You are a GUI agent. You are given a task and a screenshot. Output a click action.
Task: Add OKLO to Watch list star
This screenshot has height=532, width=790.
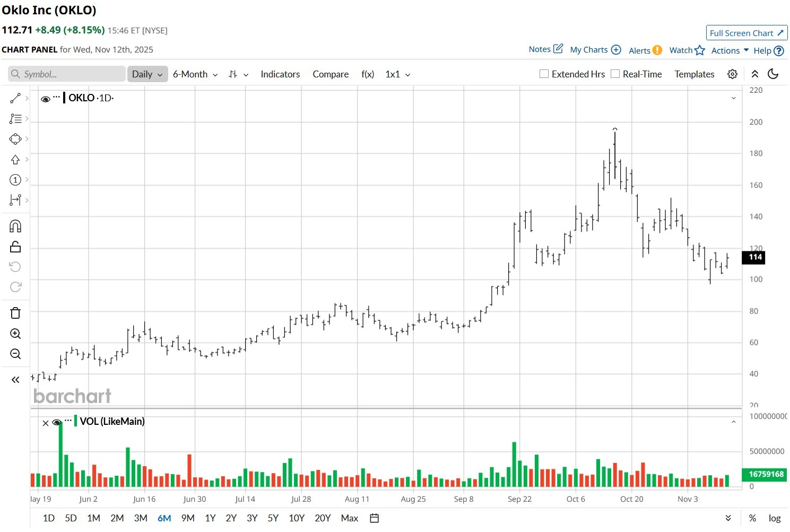pos(700,50)
